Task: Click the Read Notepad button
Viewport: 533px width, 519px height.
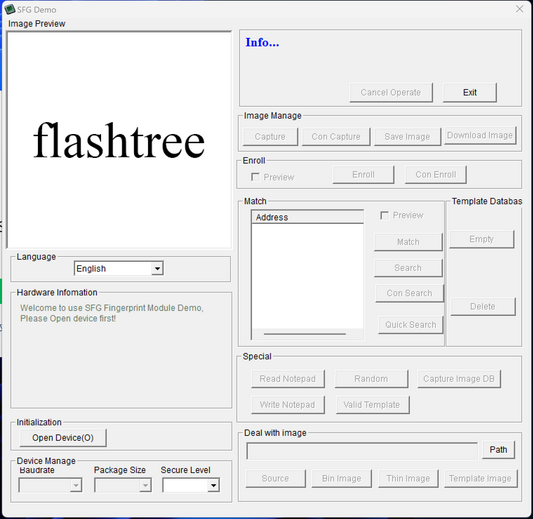Action: pyautogui.click(x=288, y=379)
